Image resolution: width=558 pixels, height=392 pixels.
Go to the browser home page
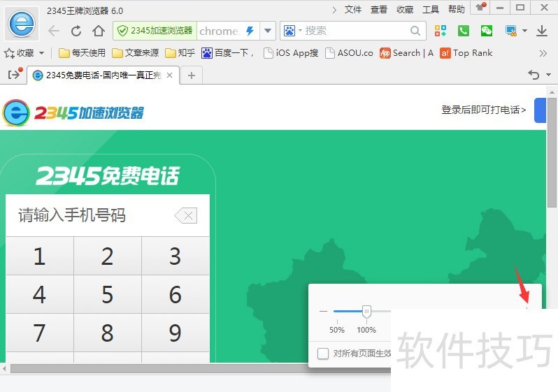click(x=99, y=31)
